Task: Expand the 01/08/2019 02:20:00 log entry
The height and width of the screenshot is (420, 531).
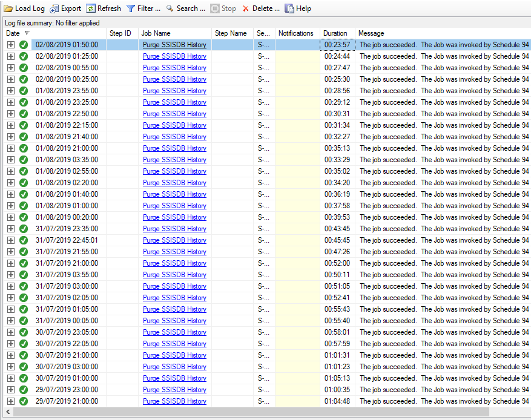Action: click(11, 183)
